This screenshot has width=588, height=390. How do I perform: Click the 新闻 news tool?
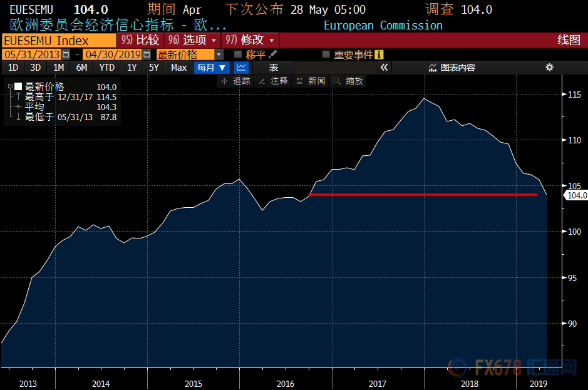tap(311, 81)
